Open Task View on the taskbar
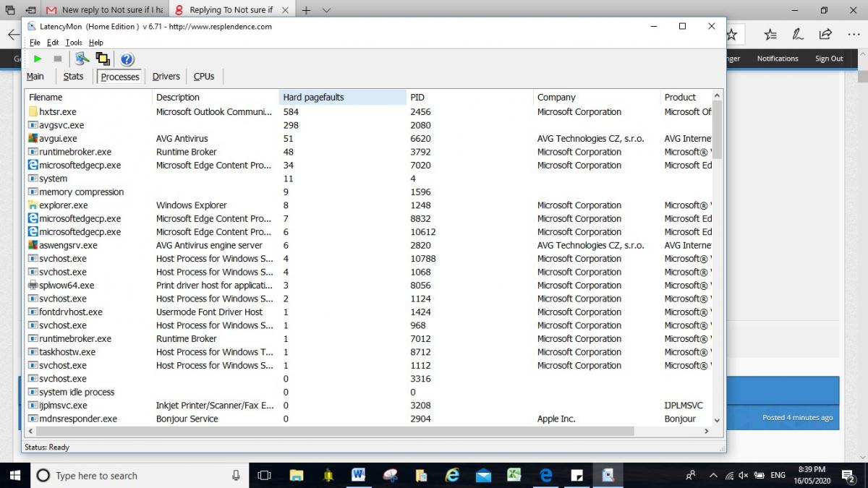This screenshot has width=868, height=488. pos(265,475)
